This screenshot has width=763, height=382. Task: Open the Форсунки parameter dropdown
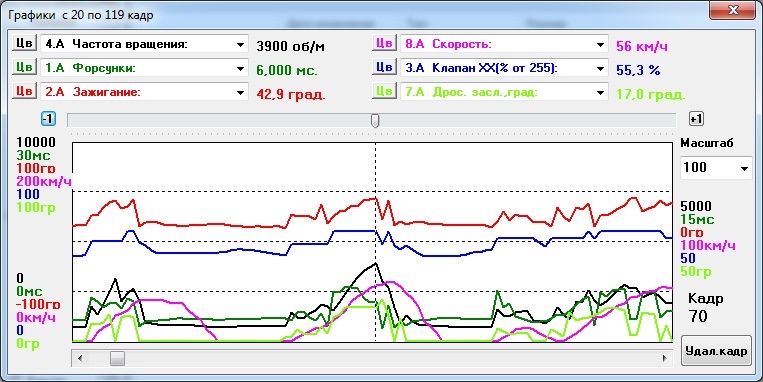[144, 68]
